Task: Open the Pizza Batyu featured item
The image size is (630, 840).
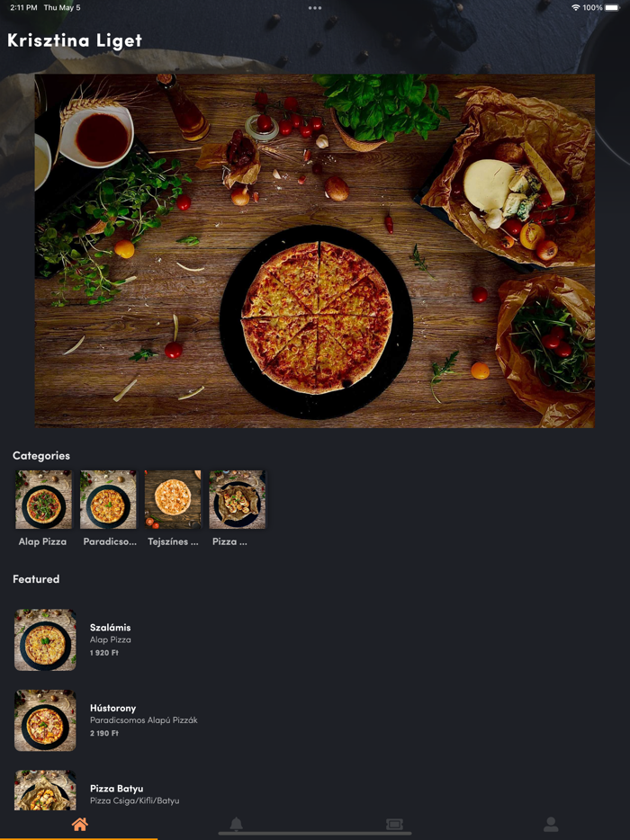Action: pos(315,791)
